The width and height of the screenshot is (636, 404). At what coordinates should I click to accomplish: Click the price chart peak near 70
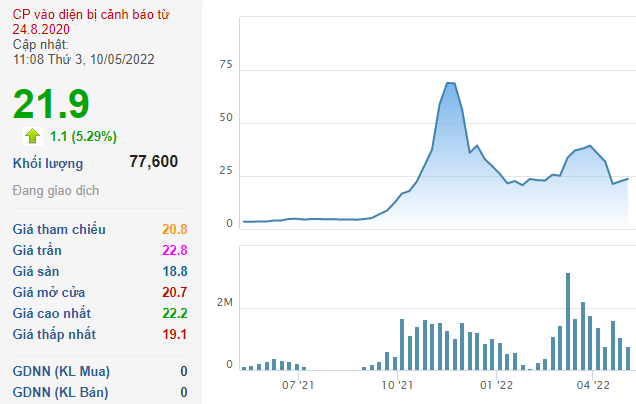point(450,83)
